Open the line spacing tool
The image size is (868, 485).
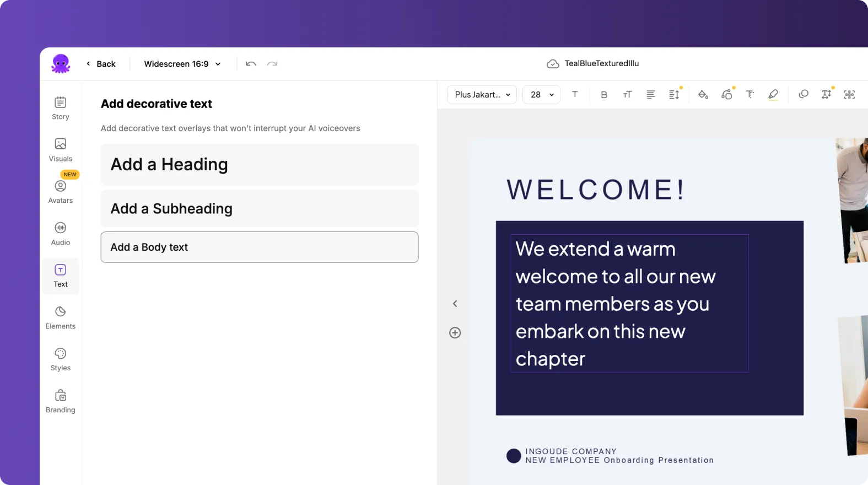coord(674,95)
